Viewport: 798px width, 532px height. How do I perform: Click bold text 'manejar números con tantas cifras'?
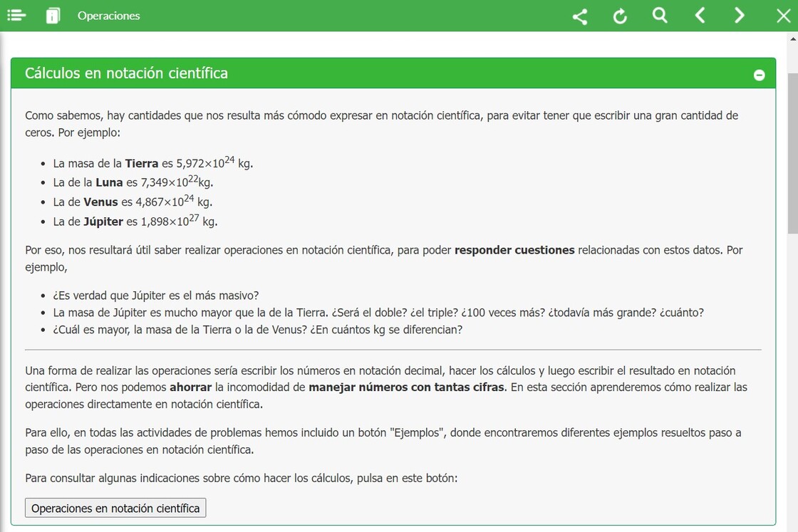(x=407, y=387)
